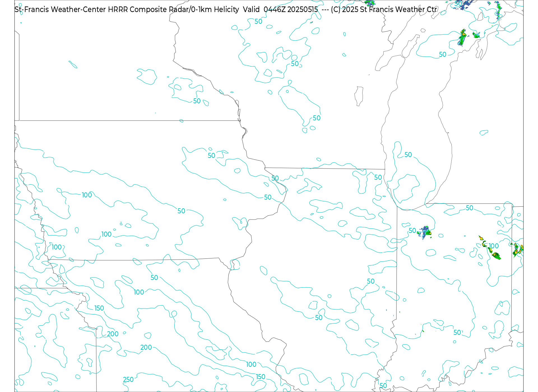Click the "(C) 2025 St Francis Weather Ctr" copyright text
538x392 pixels.
[x=384, y=10]
